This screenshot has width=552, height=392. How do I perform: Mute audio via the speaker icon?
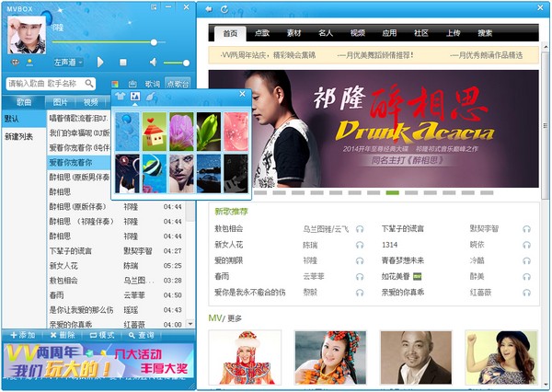153,63
